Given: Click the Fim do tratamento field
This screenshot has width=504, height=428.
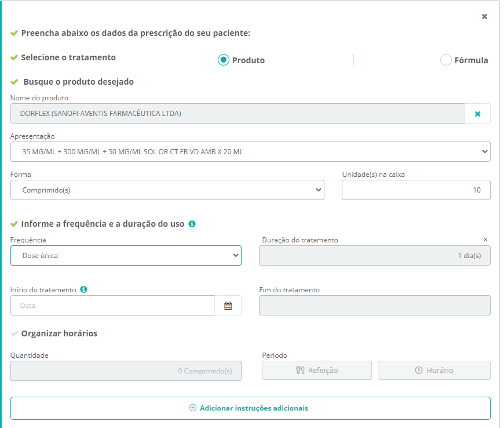Looking at the screenshot, I should tap(374, 306).
